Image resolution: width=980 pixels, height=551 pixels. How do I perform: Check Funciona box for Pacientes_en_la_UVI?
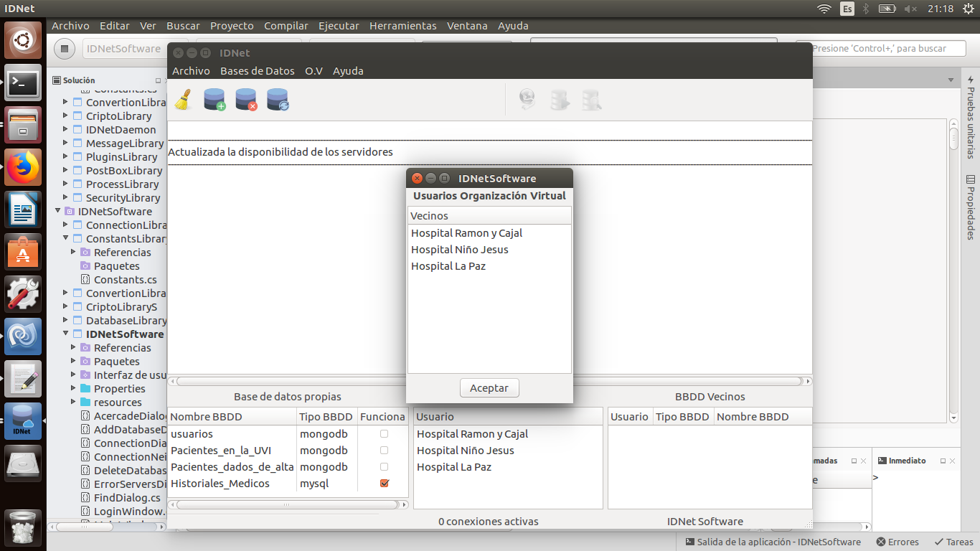coord(385,451)
